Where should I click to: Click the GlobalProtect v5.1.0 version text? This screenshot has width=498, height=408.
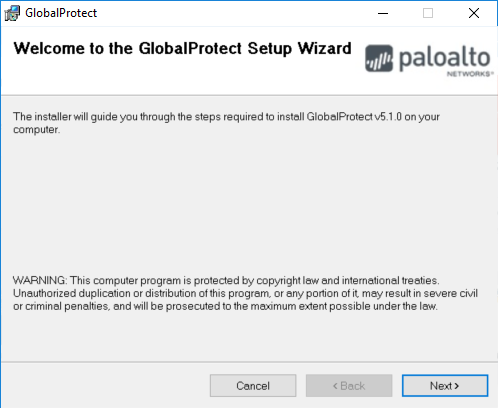tap(354, 117)
